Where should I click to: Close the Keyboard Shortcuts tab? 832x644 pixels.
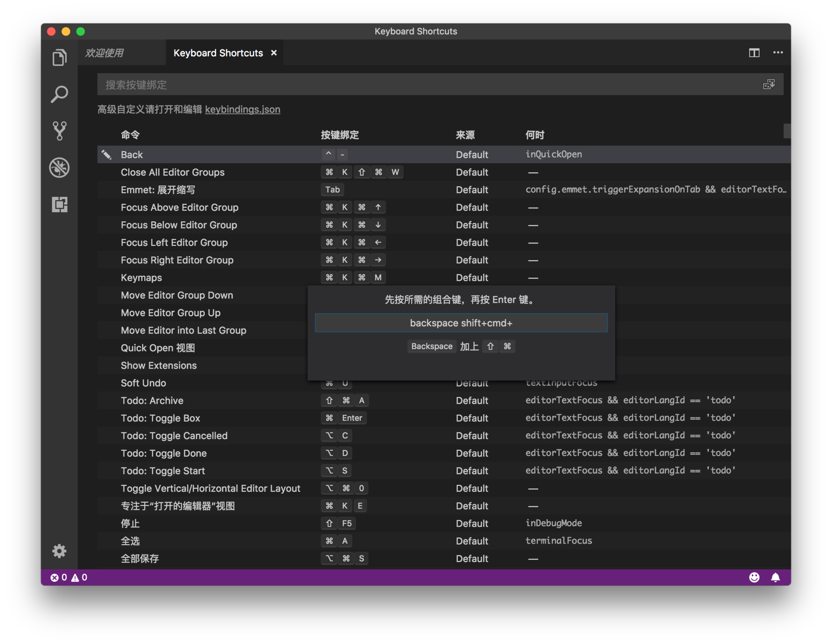click(x=274, y=53)
